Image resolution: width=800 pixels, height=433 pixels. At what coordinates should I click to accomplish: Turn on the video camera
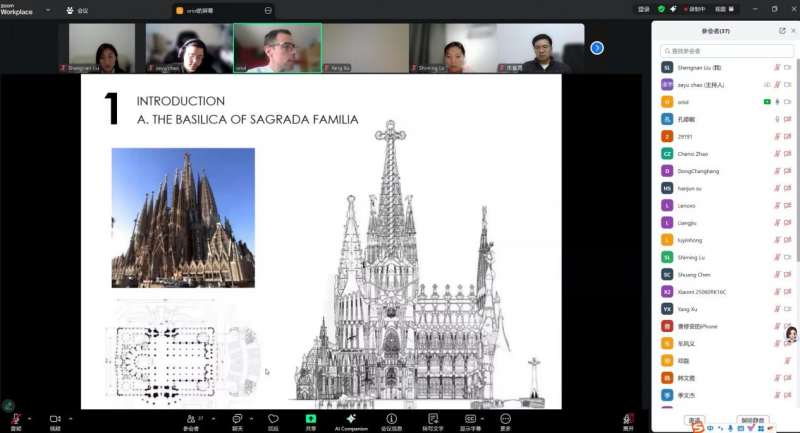pyautogui.click(x=55, y=418)
